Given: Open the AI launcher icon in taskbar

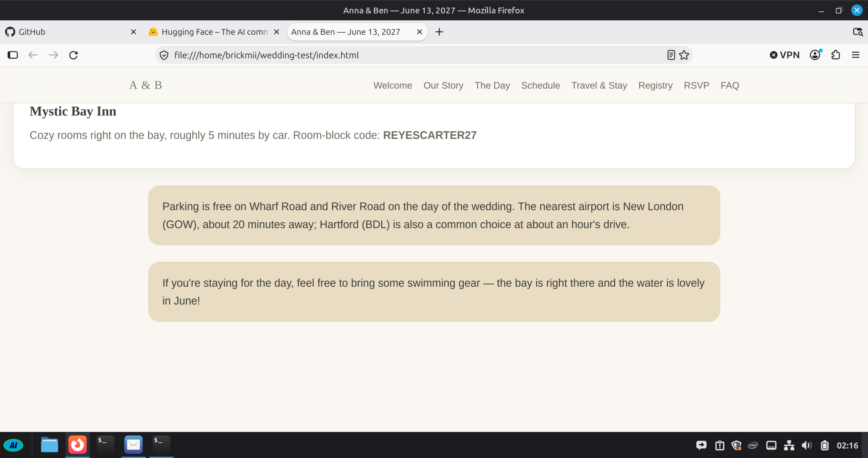Looking at the screenshot, I should pos(14,445).
